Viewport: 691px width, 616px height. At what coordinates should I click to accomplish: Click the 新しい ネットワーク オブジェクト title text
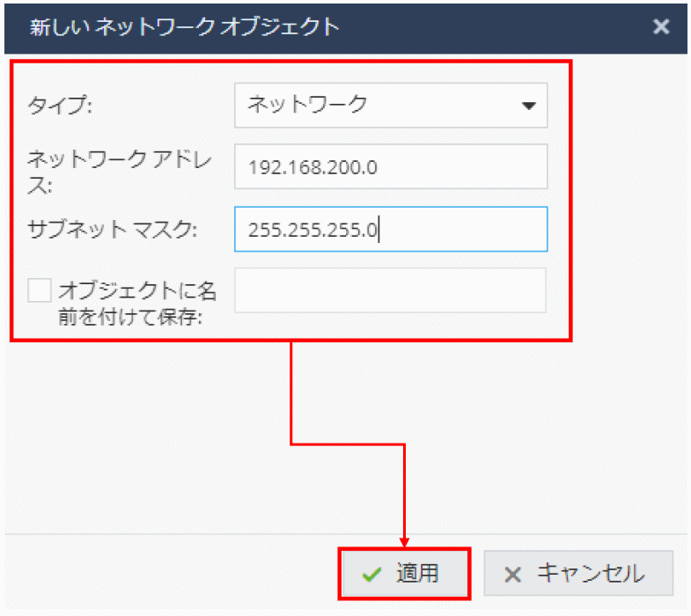pyautogui.click(x=184, y=26)
